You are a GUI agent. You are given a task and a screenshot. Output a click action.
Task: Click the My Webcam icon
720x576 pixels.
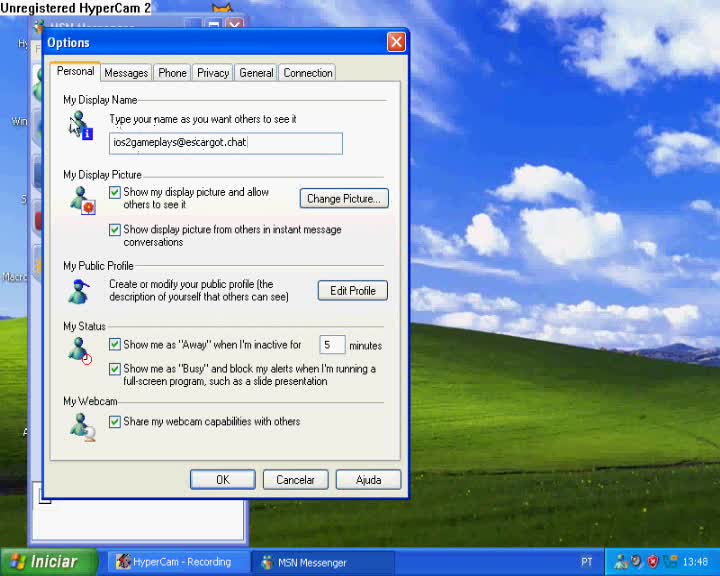[83, 427]
